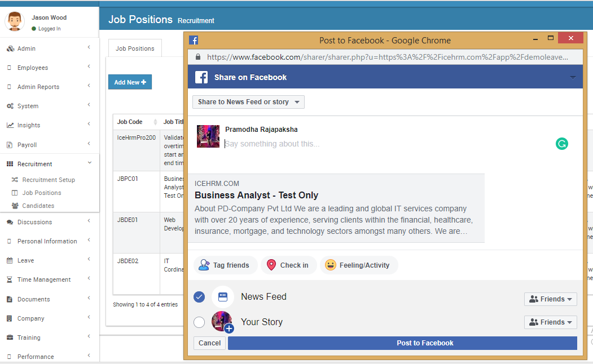
Task: Click the Facebook sharer URL address bar
Action: 387,57
